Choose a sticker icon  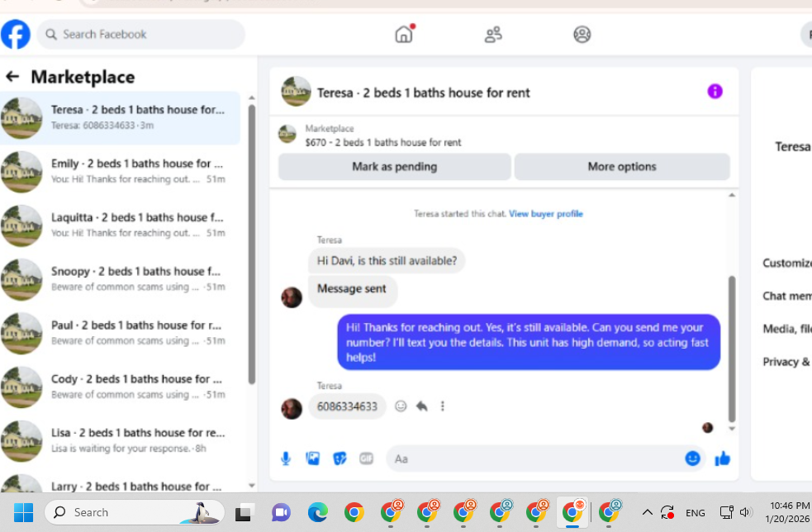340,458
